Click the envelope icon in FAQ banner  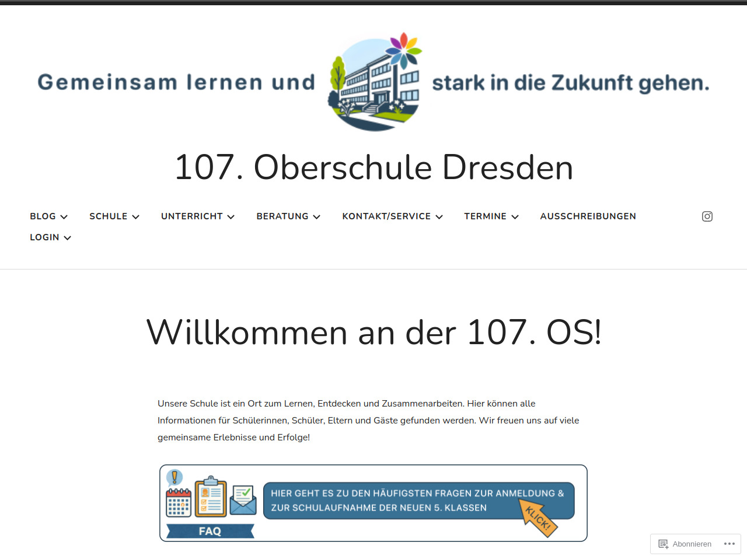[x=243, y=501]
